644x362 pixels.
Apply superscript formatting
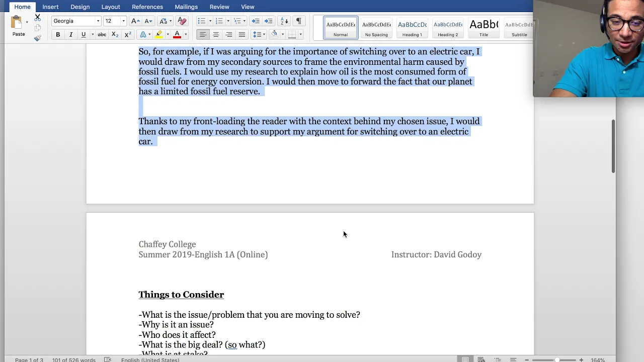[x=128, y=35]
